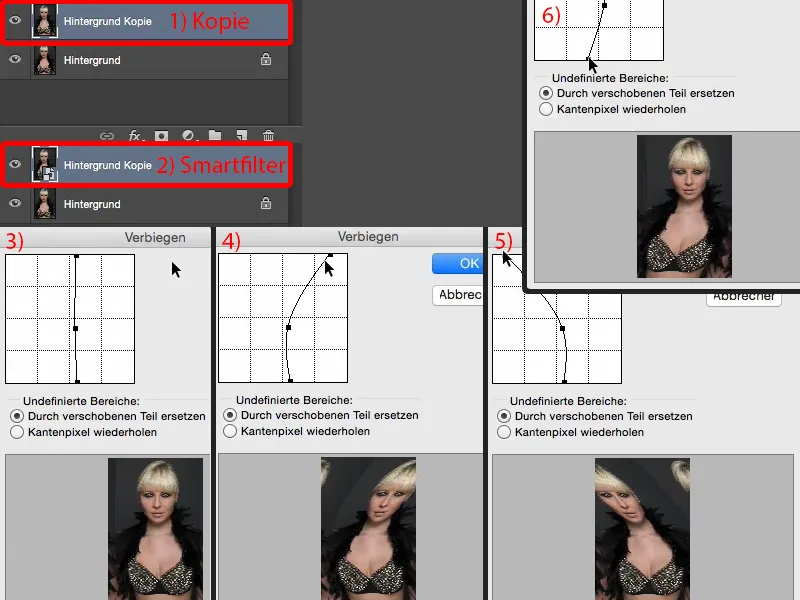This screenshot has height=600, width=800.
Task: Select Hintergrund thumbnail in the Smartfilter layers panel
Action: pyautogui.click(x=45, y=204)
